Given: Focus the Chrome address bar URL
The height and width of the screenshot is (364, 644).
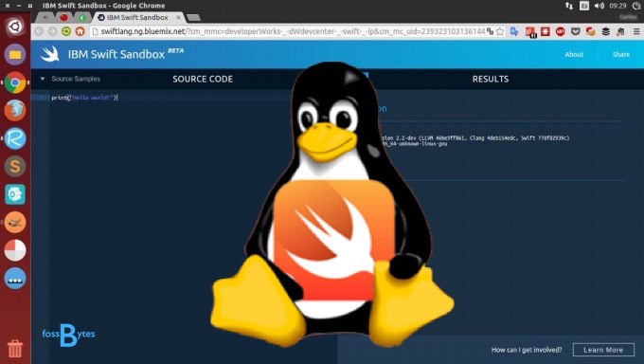Looking at the screenshot, I should 293,31.
